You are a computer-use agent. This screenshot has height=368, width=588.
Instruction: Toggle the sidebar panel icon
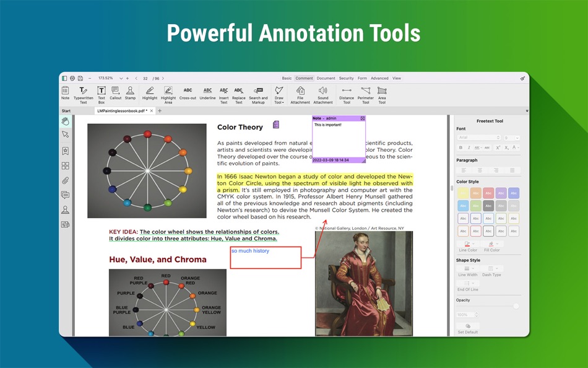tap(64, 78)
